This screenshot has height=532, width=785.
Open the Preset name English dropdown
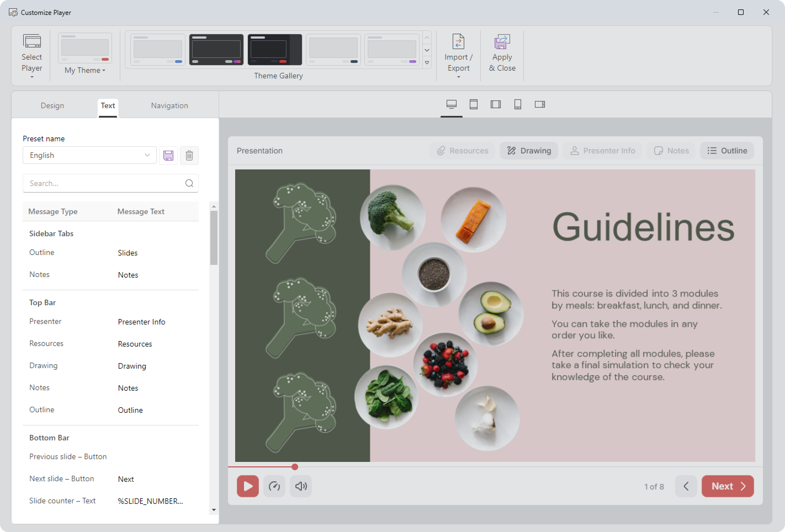point(89,155)
